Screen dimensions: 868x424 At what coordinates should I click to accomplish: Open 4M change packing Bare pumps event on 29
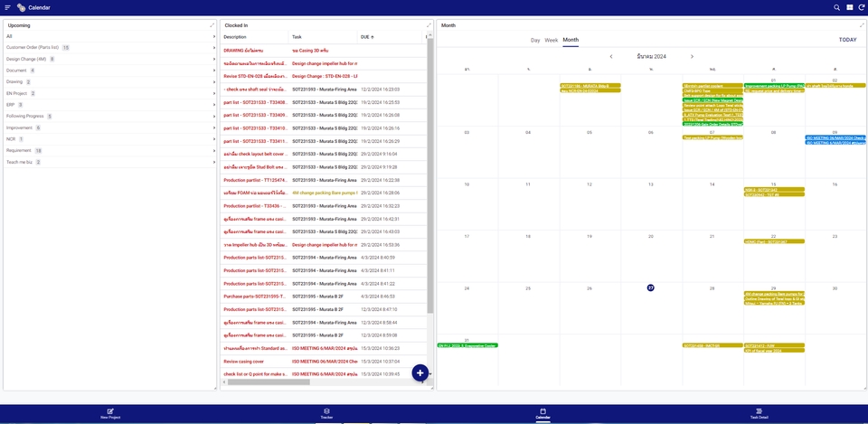point(774,294)
